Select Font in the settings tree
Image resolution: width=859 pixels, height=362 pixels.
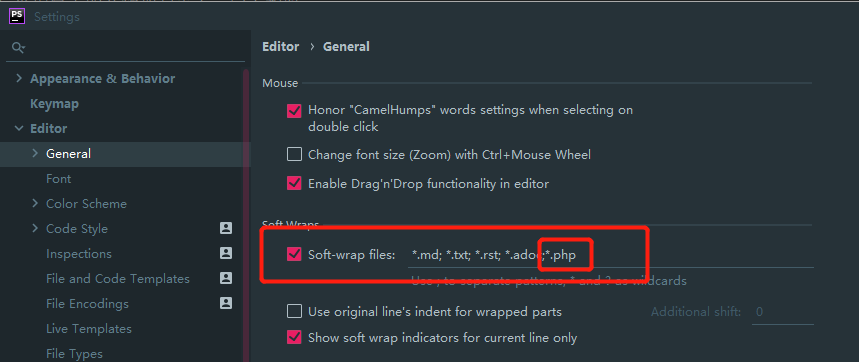point(59,179)
